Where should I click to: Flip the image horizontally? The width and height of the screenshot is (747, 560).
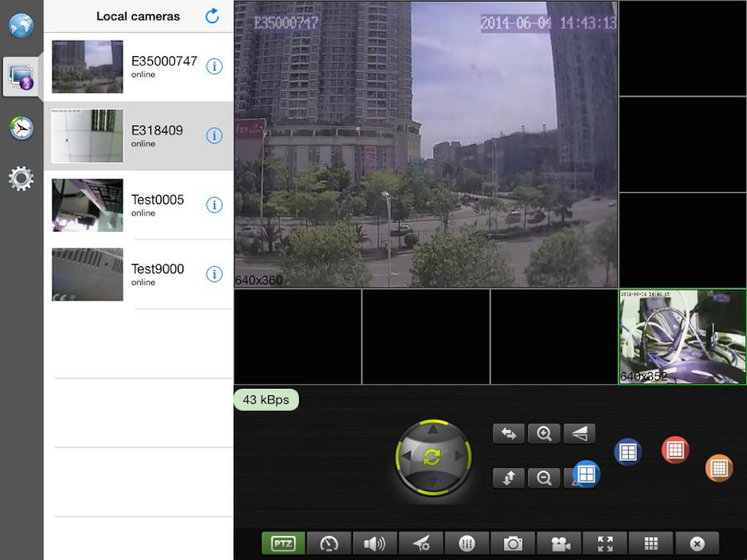point(508,434)
